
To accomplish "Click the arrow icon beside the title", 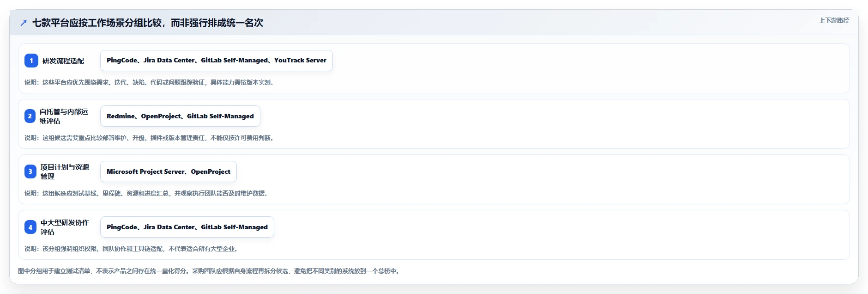I will pyautogui.click(x=24, y=23).
